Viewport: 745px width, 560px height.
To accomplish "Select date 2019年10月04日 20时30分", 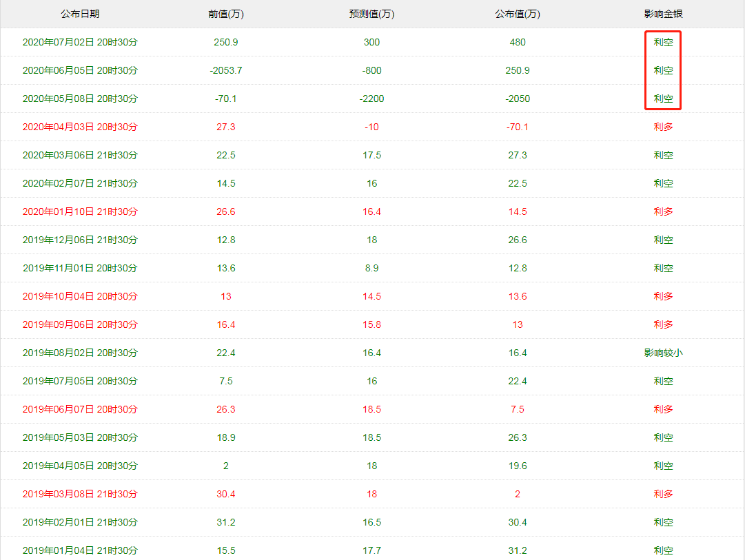I will tap(80, 296).
